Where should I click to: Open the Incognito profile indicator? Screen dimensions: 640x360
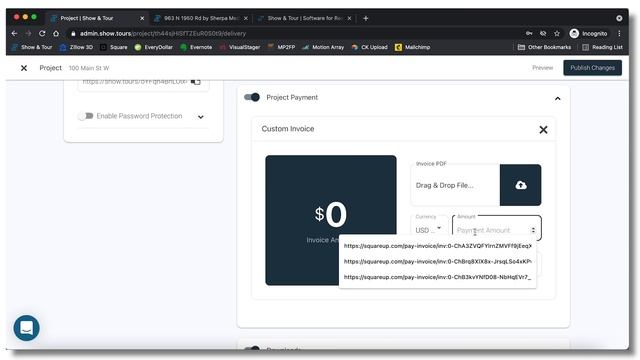click(x=589, y=33)
